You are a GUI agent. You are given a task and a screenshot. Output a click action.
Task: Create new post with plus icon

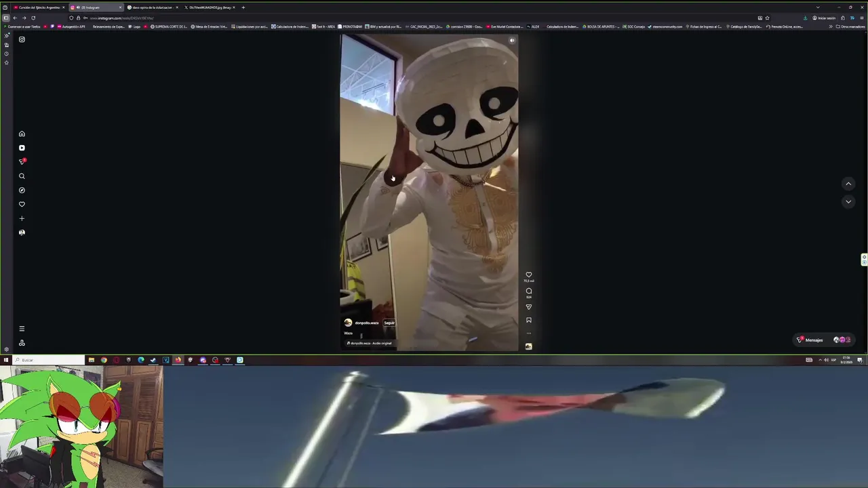[22, 218]
